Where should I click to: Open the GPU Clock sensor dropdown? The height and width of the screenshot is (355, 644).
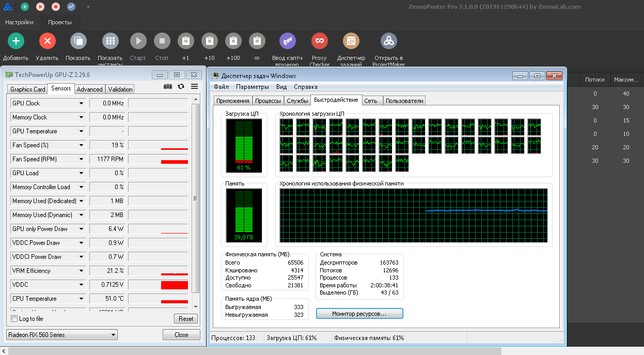click(82, 103)
